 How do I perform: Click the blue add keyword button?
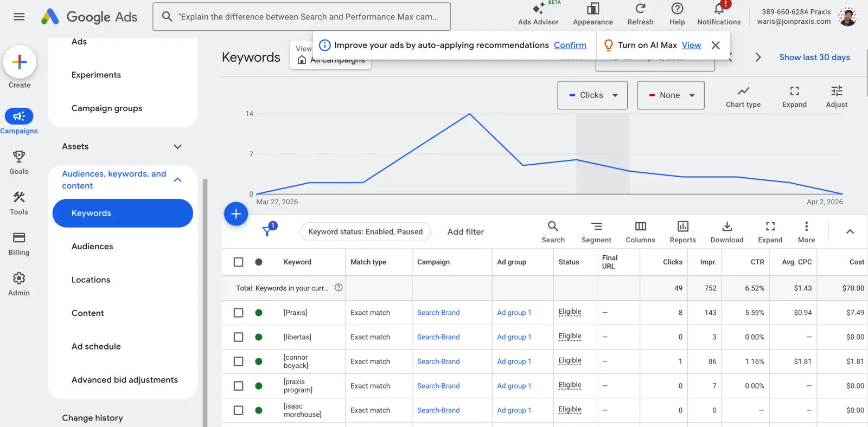(236, 214)
